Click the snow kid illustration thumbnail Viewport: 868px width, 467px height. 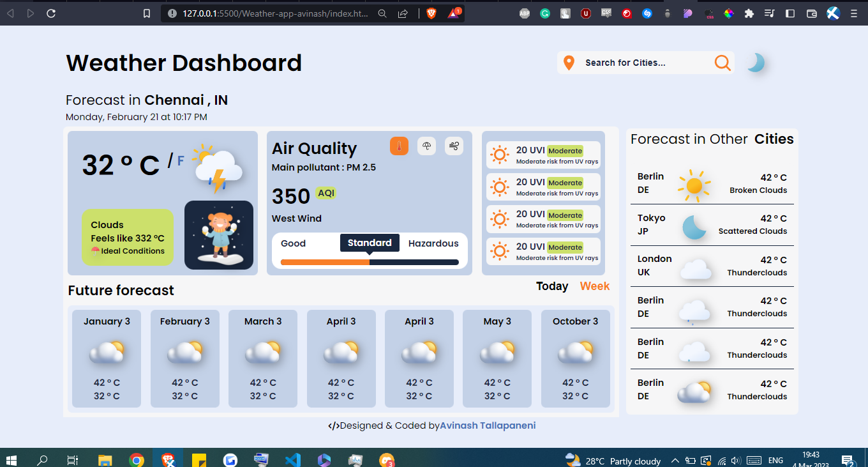pos(219,235)
